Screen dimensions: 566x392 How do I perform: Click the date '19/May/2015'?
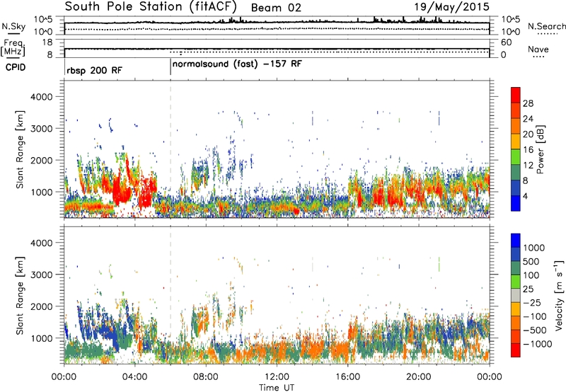pyautogui.click(x=451, y=7)
